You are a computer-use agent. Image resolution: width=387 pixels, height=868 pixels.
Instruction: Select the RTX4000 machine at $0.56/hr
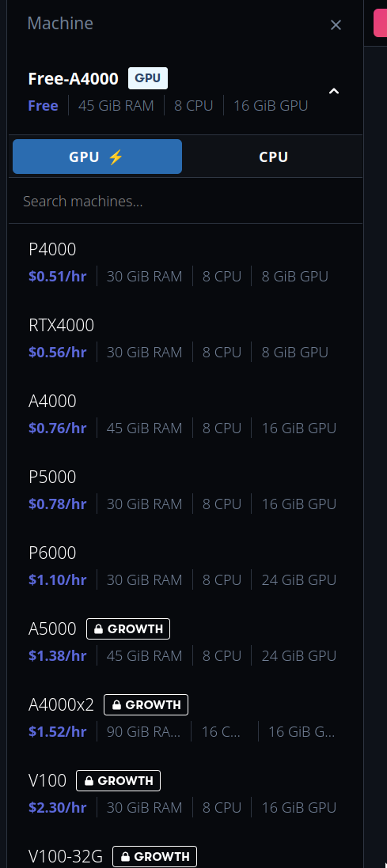tap(186, 338)
